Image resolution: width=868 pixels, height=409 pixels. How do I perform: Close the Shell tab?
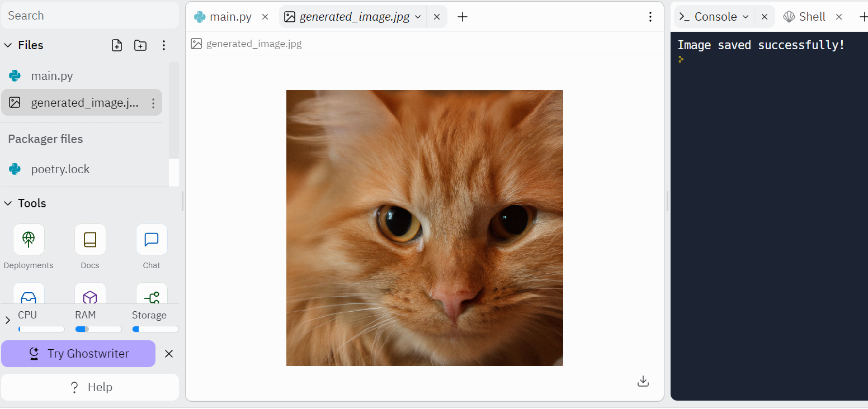tap(839, 17)
